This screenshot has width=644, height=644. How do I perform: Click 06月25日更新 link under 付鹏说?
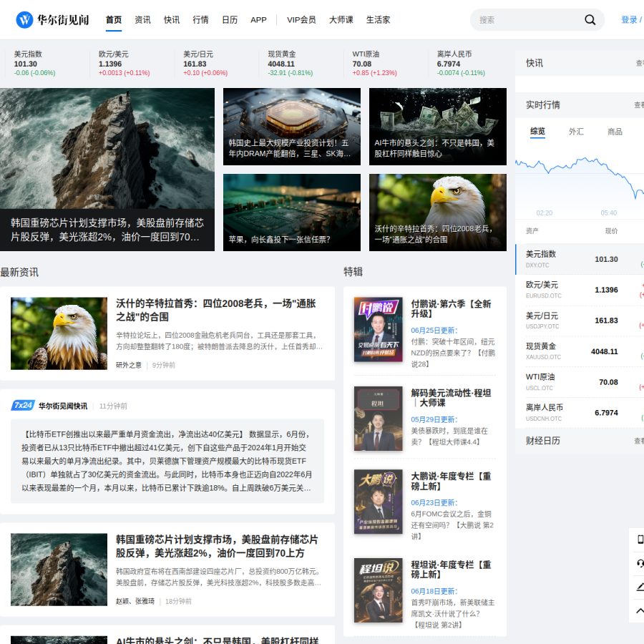coord(434,330)
